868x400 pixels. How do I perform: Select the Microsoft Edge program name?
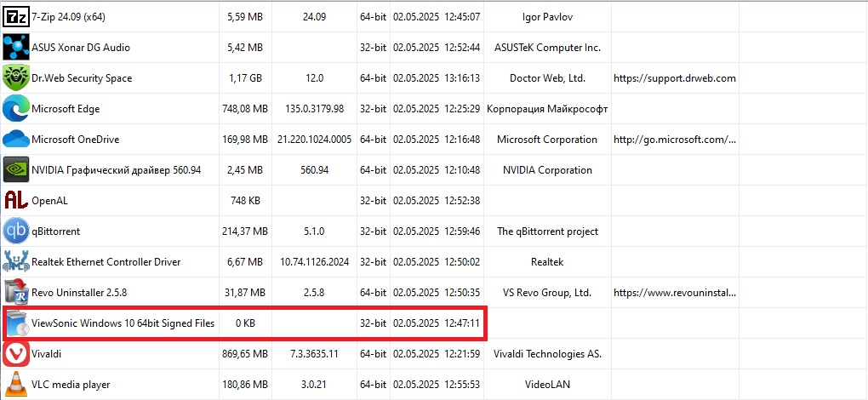tap(66, 109)
